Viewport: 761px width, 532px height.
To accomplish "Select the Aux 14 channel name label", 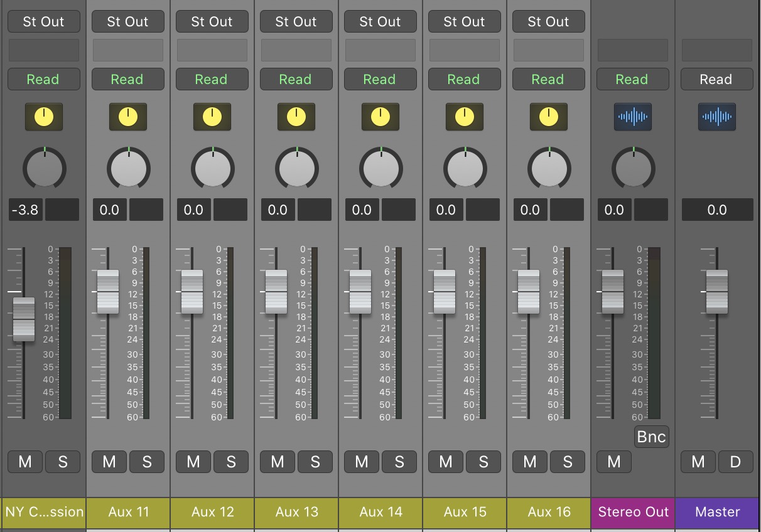I will point(380,512).
